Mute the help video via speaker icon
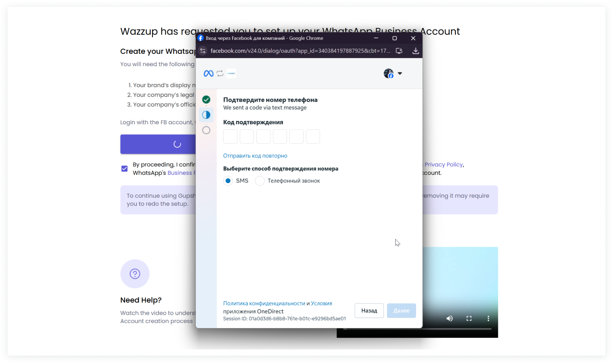This screenshot has width=613, height=364. coord(450,318)
